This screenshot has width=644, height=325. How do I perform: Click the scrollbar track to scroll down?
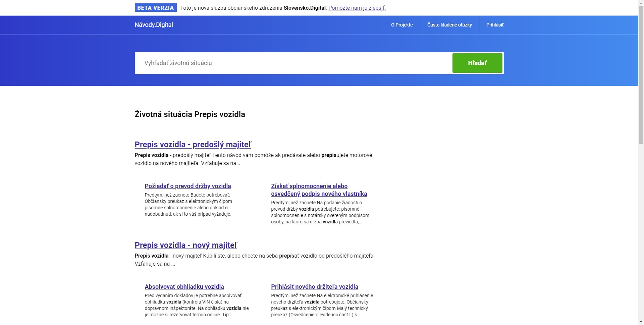click(x=641, y=201)
